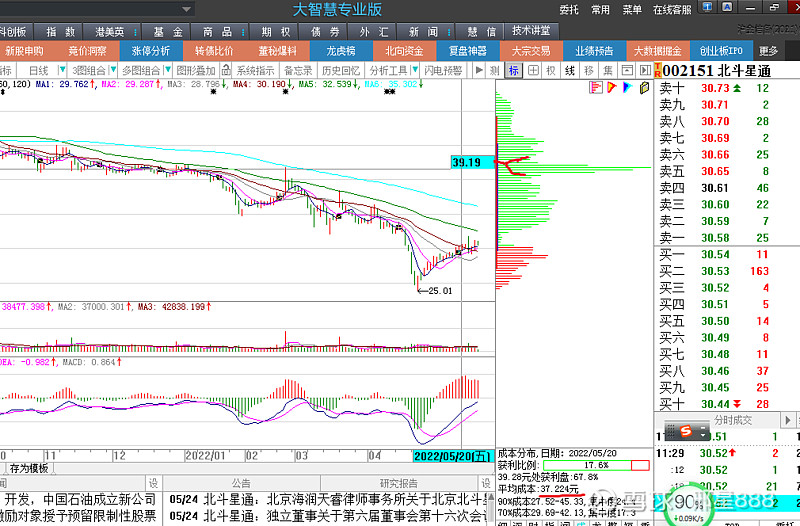Toggle the 权 ex-rights adjustment button
The image size is (800, 526).
click(551, 70)
